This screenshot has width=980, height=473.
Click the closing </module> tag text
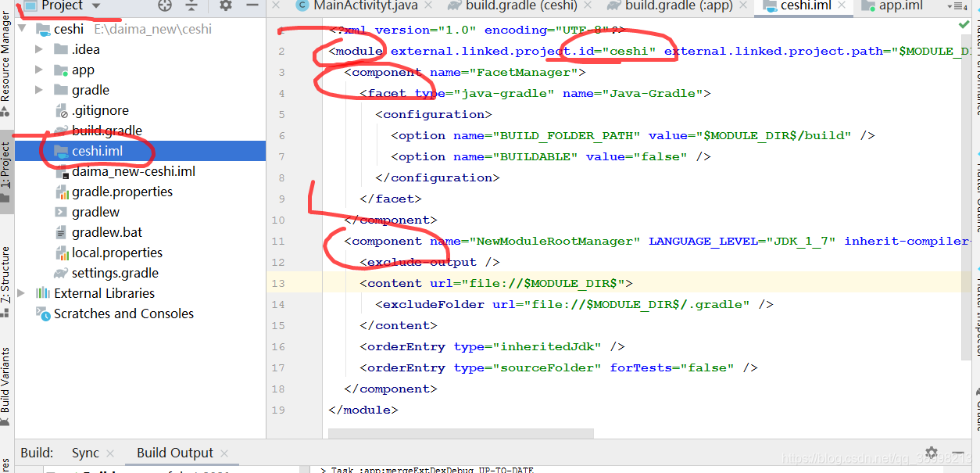coord(363,410)
